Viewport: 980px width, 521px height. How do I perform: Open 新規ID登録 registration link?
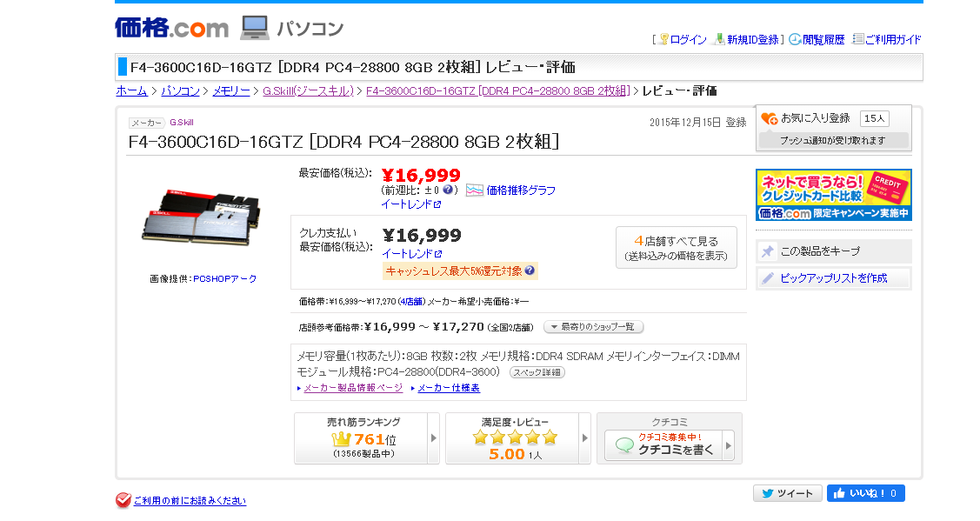point(752,39)
